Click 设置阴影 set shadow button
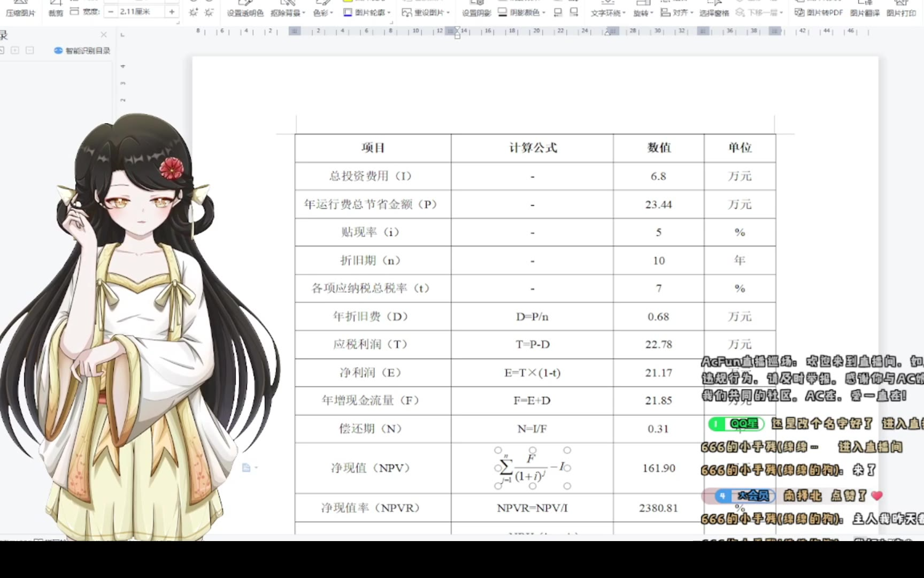Image resolution: width=924 pixels, height=578 pixels. (x=476, y=9)
